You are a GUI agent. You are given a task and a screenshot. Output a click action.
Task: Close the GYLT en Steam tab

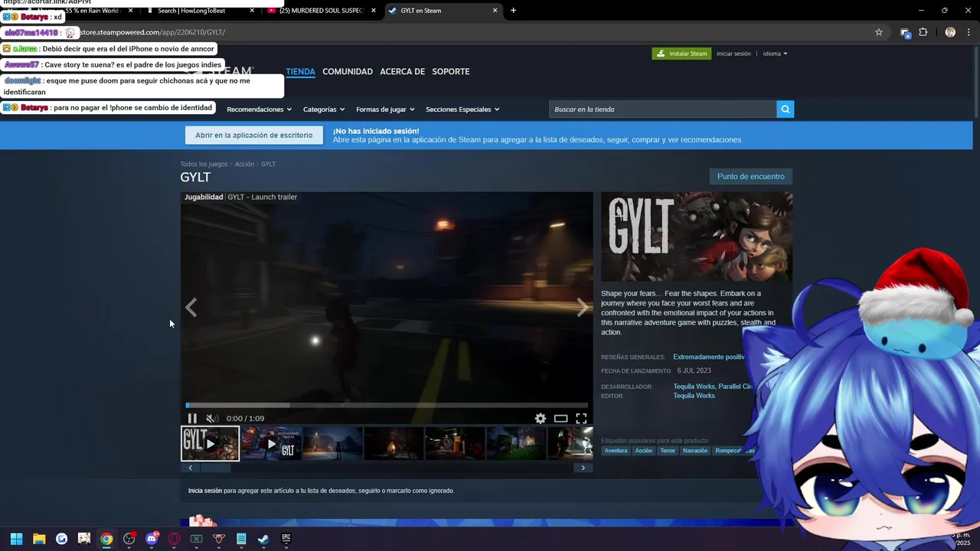tap(495, 11)
